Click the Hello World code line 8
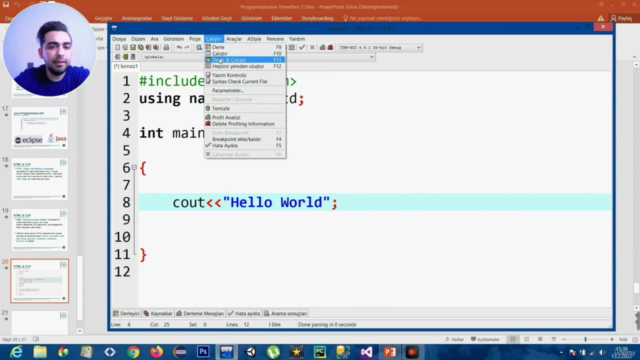 (375, 202)
